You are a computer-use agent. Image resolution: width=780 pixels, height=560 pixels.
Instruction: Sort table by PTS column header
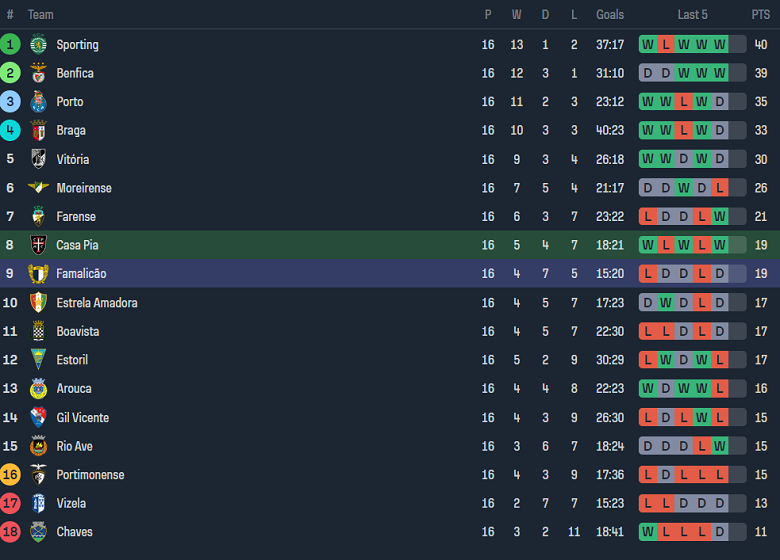(x=761, y=15)
